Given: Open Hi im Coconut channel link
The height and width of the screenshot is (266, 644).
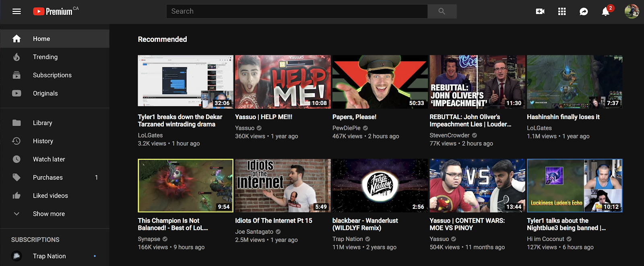Looking at the screenshot, I should click(x=546, y=239).
